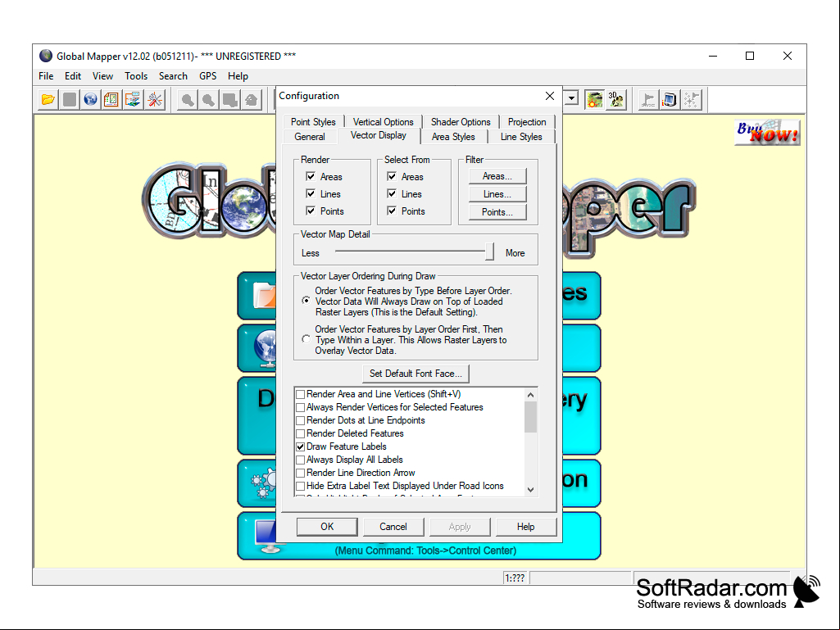
Task: Uncheck Points in the Select From group
Action: pyautogui.click(x=393, y=211)
